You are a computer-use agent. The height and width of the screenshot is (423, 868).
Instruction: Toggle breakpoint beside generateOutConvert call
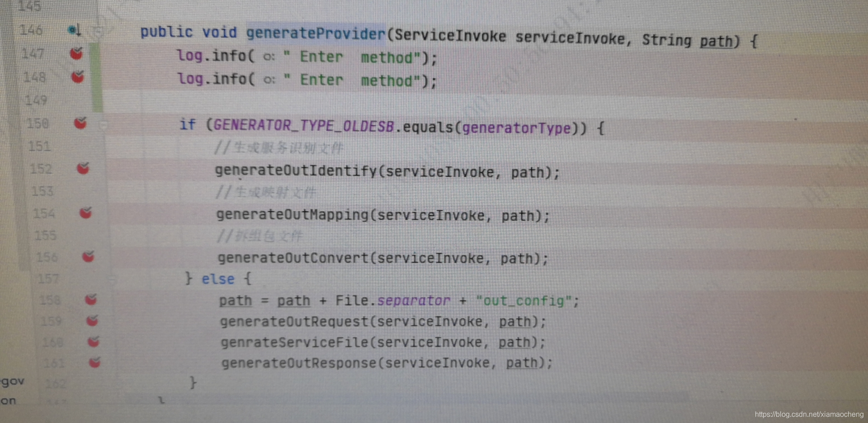coord(88,257)
